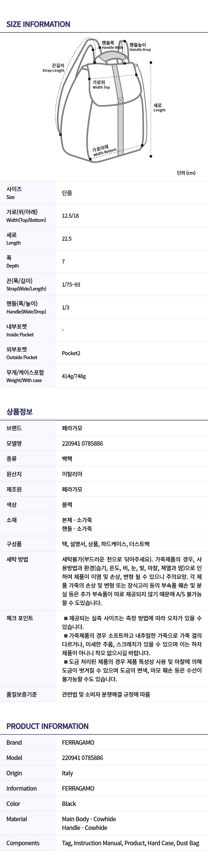Click the weight value 414g/748g
208x868 pixels.
point(74,376)
